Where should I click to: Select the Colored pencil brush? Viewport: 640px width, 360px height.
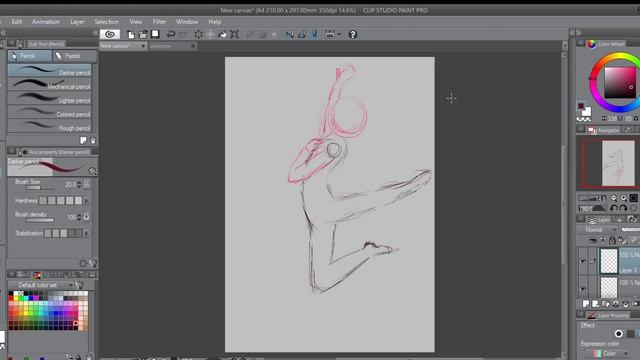pos(49,112)
